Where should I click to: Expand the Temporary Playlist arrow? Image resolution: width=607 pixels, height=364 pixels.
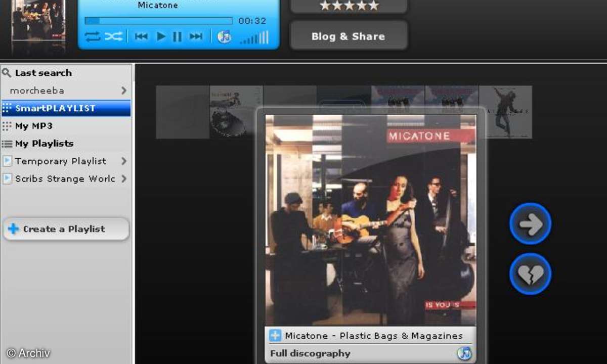click(124, 161)
